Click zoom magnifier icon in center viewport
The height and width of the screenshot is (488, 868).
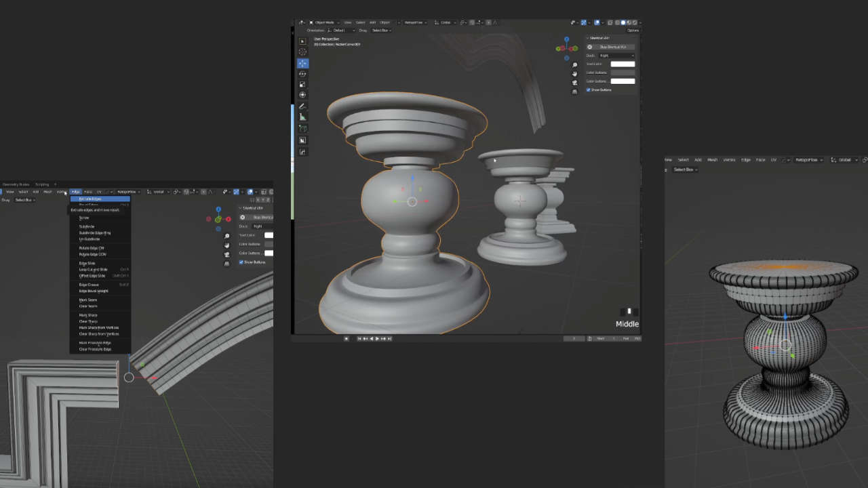pos(575,65)
